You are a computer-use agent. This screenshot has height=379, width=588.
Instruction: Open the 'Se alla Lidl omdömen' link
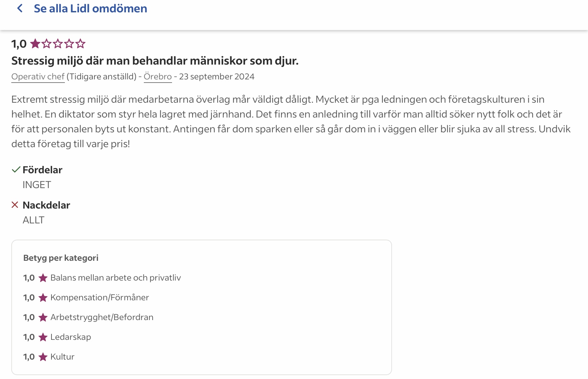pos(90,8)
